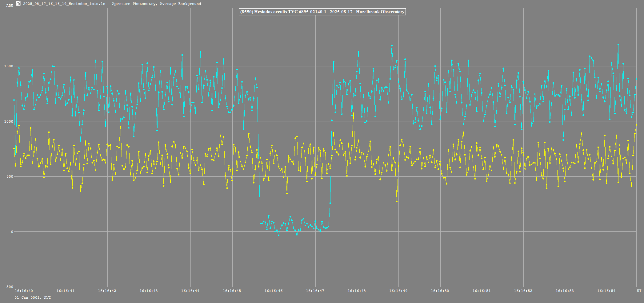Viewport: 644px width, 303px height.
Task: Select the 16:16:50 time axis label
Action: point(440,291)
